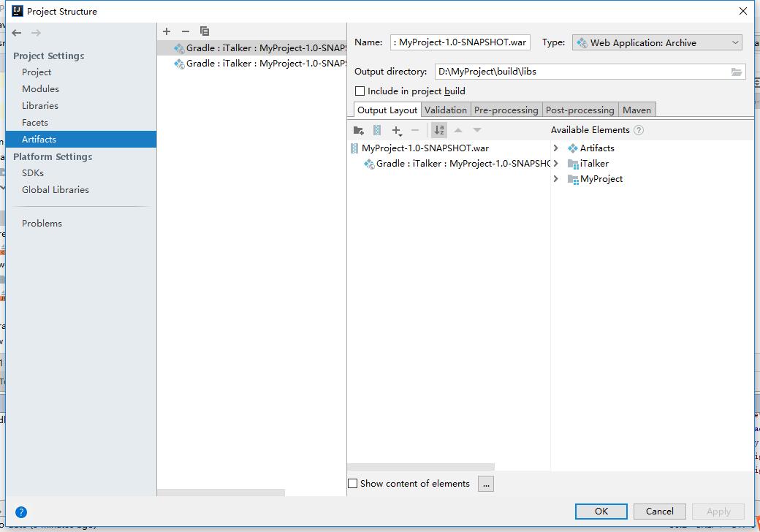Click horizontal scrollbar under artifact list
The width and height of the screenshot is (760, 532).
coord(221,493)
